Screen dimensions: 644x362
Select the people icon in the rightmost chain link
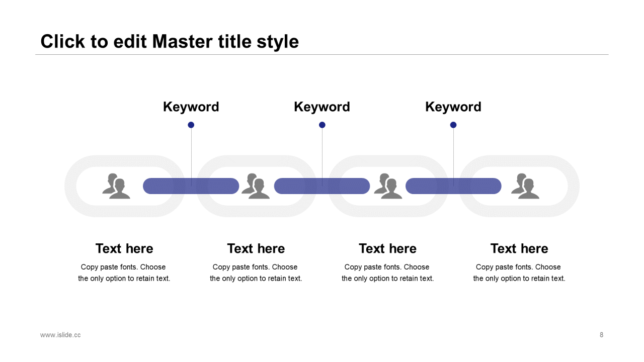(525, 186)
